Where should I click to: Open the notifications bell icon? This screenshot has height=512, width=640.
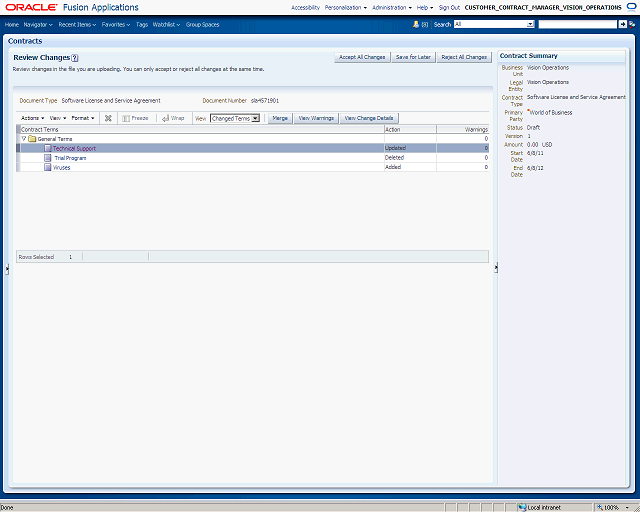tap(416, 24)
